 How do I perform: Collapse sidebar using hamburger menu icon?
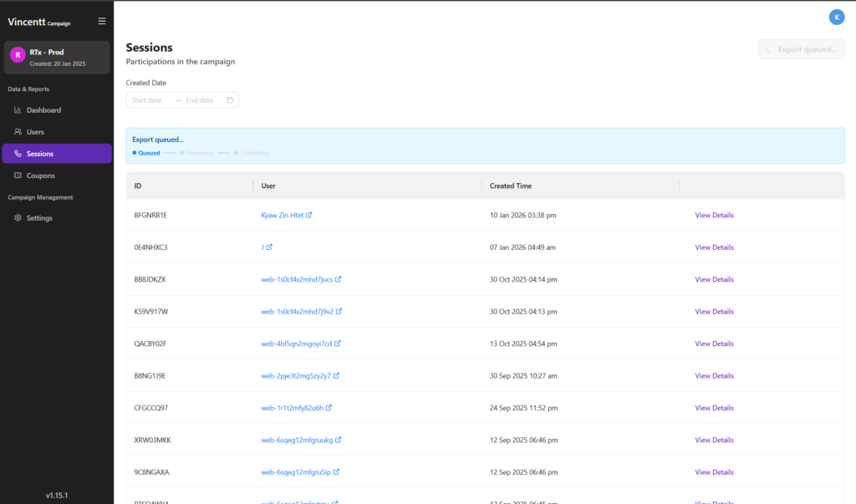tap(102, 21)
